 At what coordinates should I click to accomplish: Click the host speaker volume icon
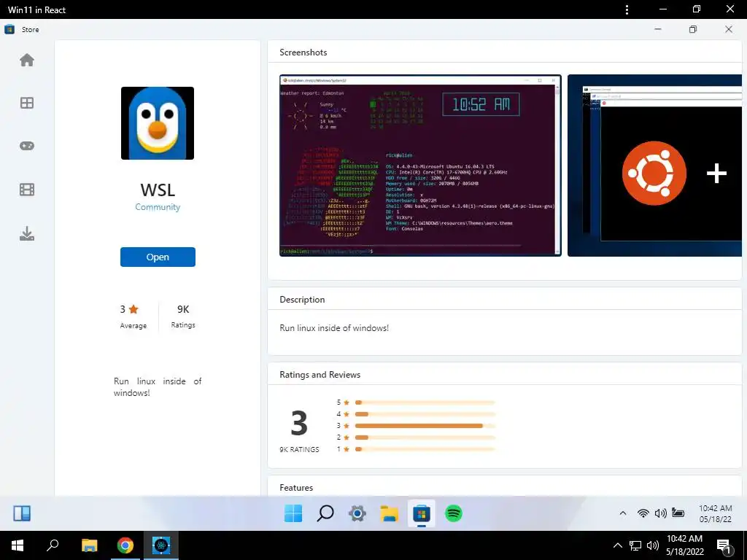[653, 545]
